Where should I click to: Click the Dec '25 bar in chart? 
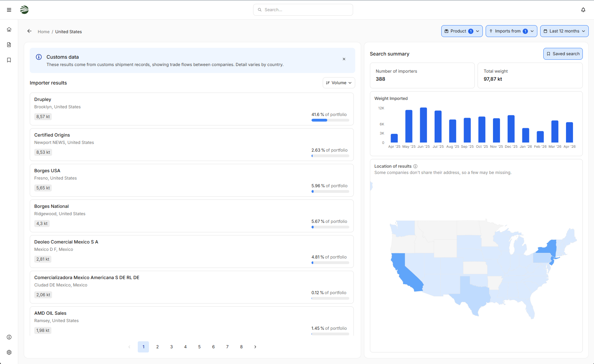click(x=511, y=129)
